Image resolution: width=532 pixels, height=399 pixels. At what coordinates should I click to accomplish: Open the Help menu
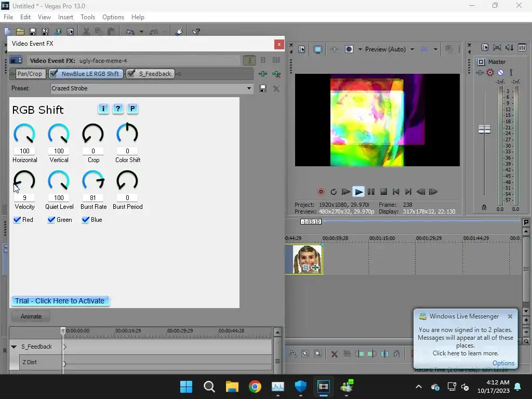(138, 17)
